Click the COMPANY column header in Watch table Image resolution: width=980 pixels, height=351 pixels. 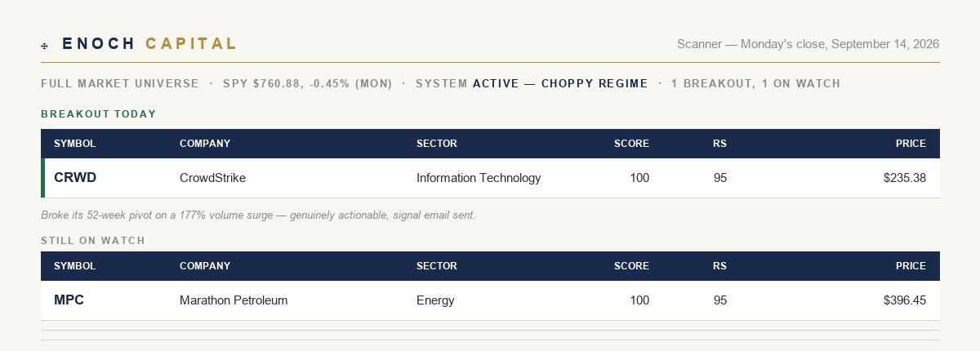205,266
